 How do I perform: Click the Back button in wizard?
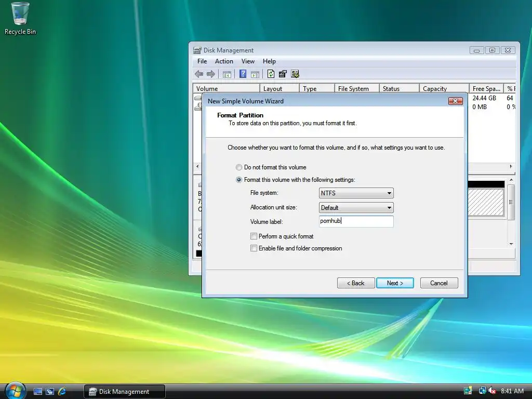pos(356,283)
